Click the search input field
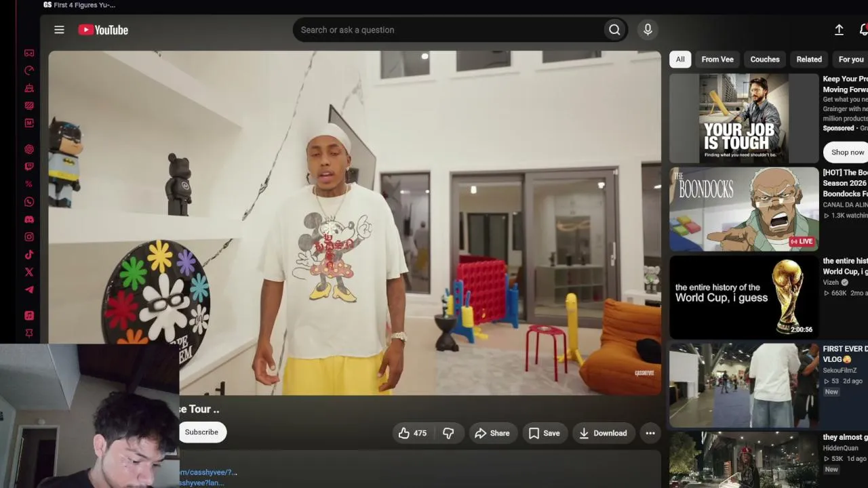 click(x=449, y=30)
